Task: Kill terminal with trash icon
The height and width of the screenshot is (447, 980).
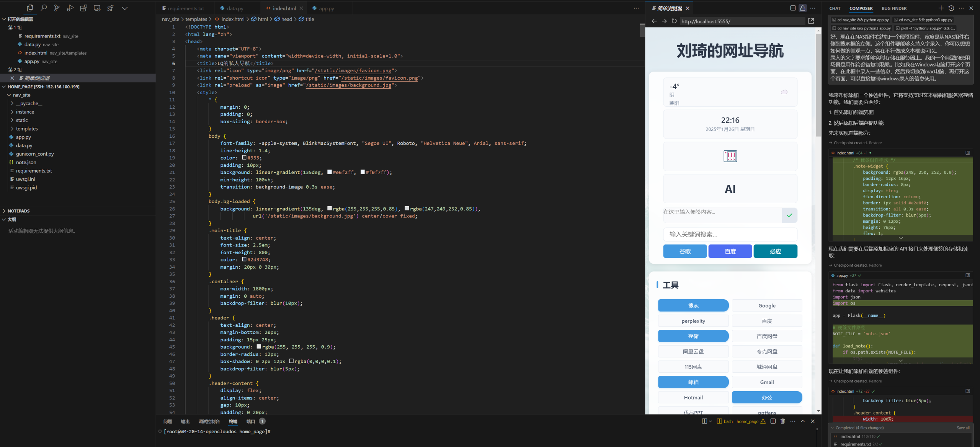Action: tap(782, 421)
